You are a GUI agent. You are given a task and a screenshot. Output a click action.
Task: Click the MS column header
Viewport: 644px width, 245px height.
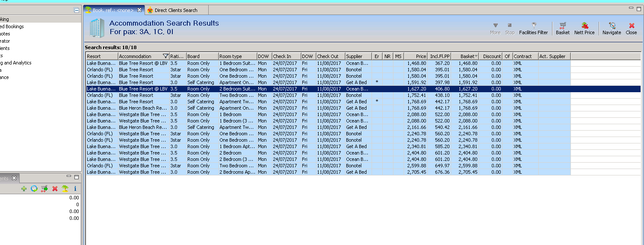(x=399, y=56)
